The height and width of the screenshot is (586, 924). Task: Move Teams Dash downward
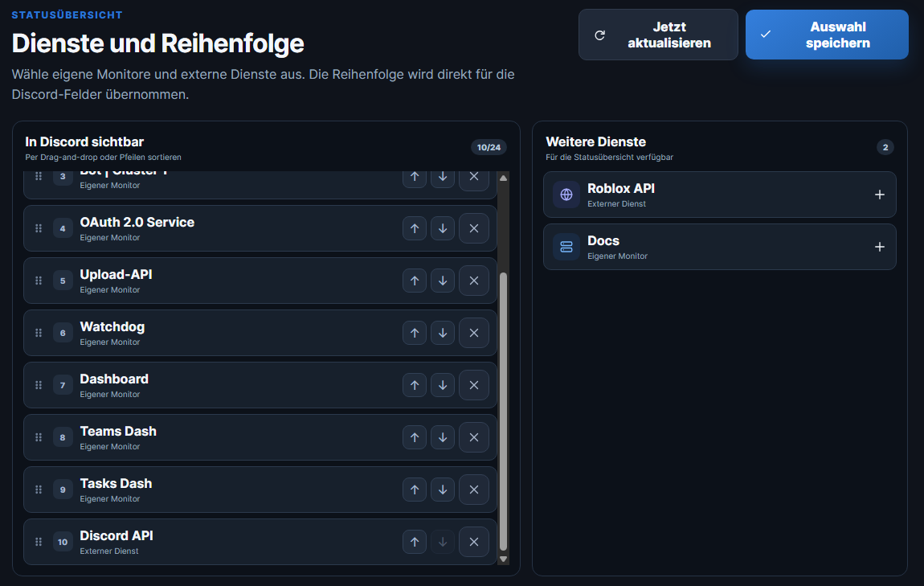click(443, 437)
